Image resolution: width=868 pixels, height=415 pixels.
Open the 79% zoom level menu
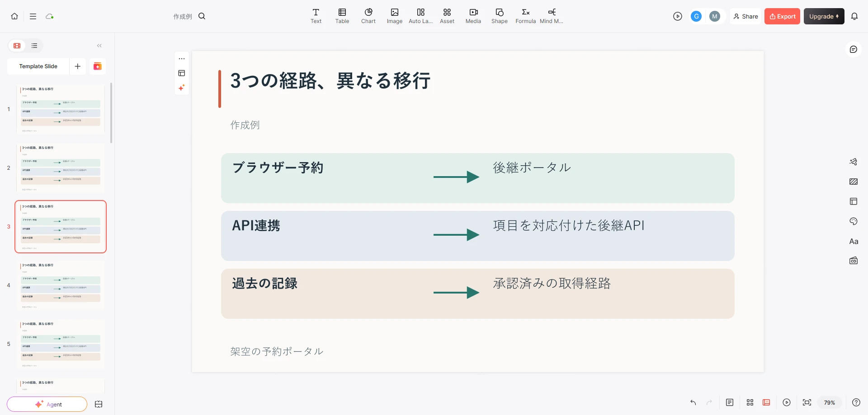[830, 402]
